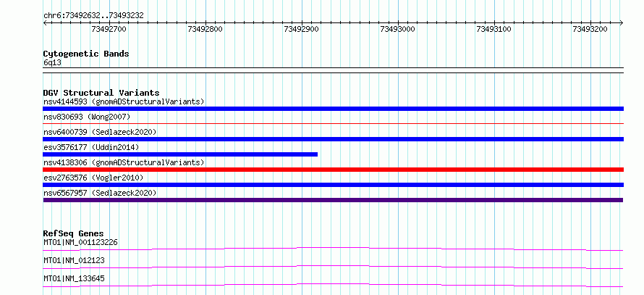Select the nsv830693 thin red variant line
This screenshot has width=644, height=295.
(x=333, y=123)
